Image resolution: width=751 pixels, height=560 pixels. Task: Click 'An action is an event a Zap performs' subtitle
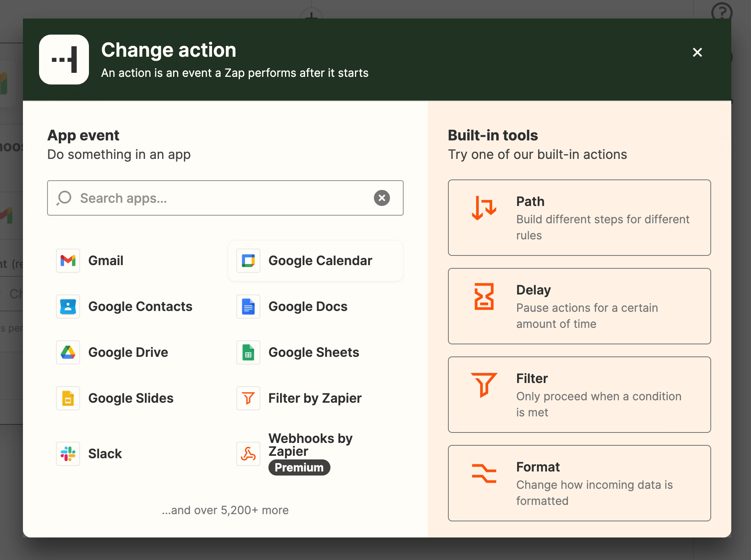(235, 73)
